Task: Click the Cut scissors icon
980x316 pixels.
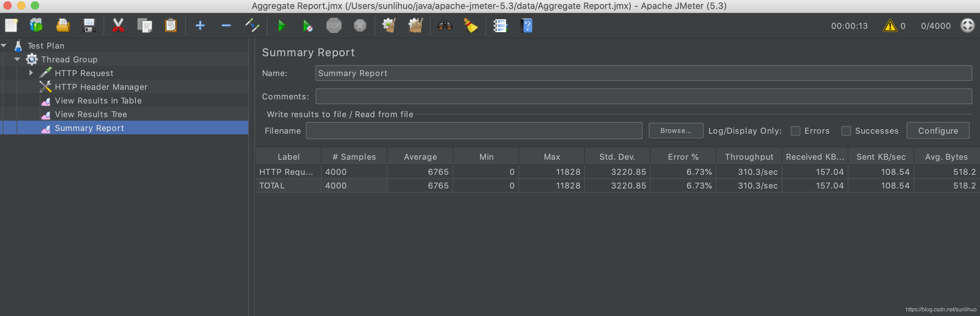Action: pos(118,26)
